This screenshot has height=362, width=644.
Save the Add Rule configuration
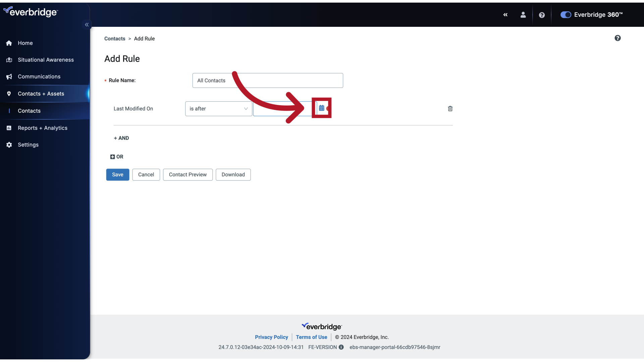(117, 174)
